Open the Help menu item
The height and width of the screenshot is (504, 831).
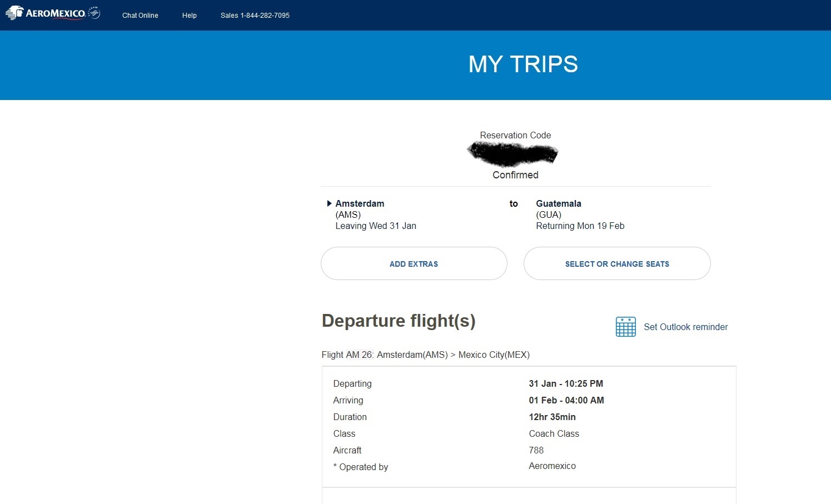click(x=190, y=16)
